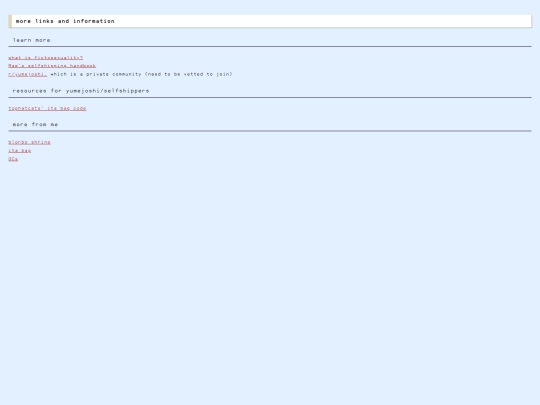Open the "ita bag" link

click(x=20, y=150)
